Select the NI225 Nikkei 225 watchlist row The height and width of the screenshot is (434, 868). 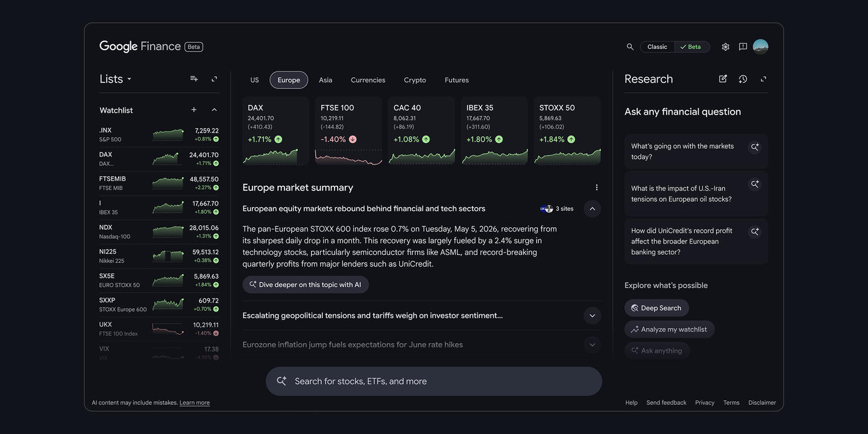click(159, 256)
